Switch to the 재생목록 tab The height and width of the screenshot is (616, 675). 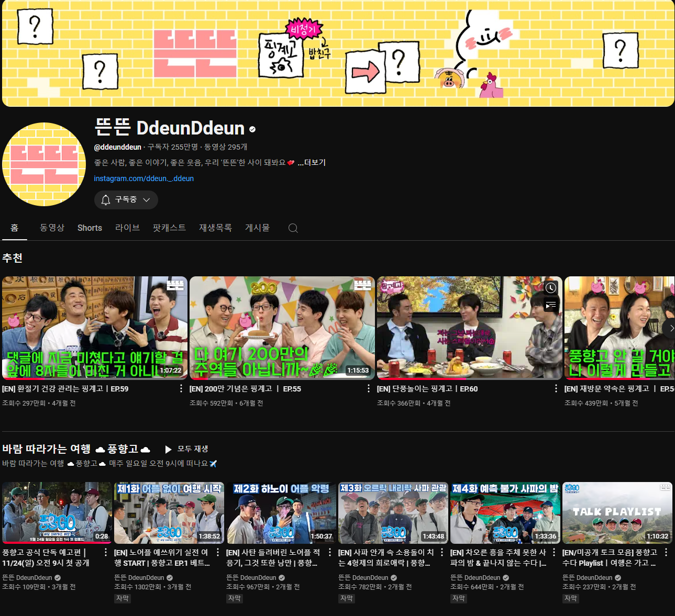point(215,228)
